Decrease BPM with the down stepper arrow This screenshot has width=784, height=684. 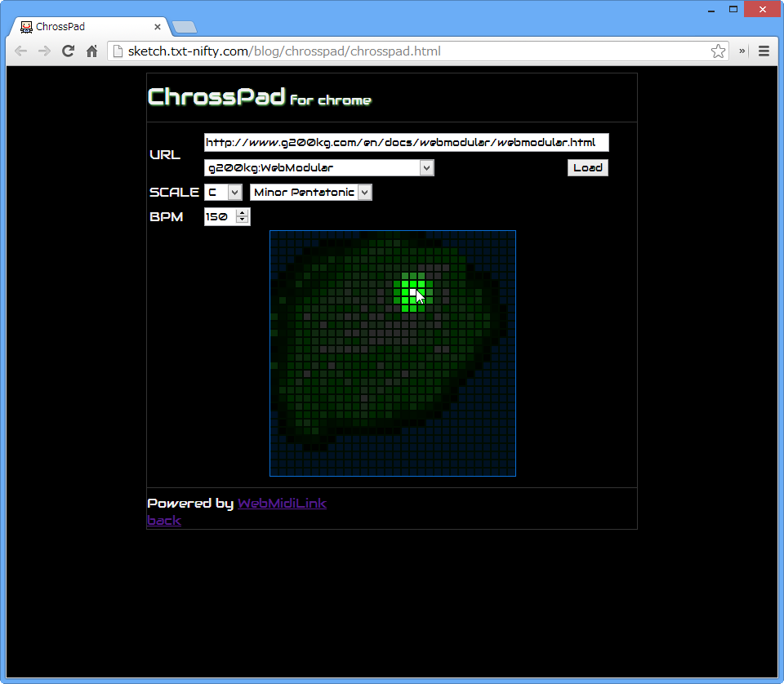tap(243, 220)
